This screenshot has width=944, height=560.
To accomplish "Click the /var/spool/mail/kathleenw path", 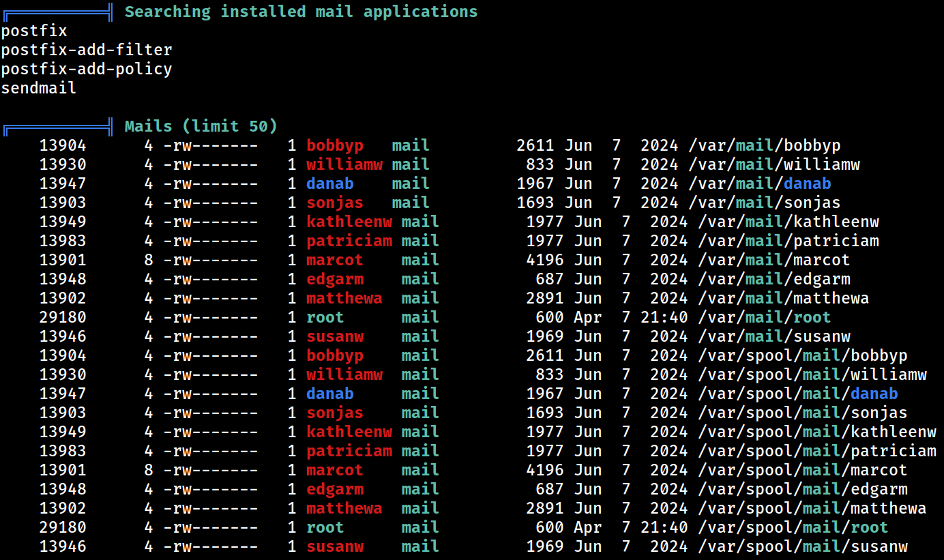I will 817,432.
